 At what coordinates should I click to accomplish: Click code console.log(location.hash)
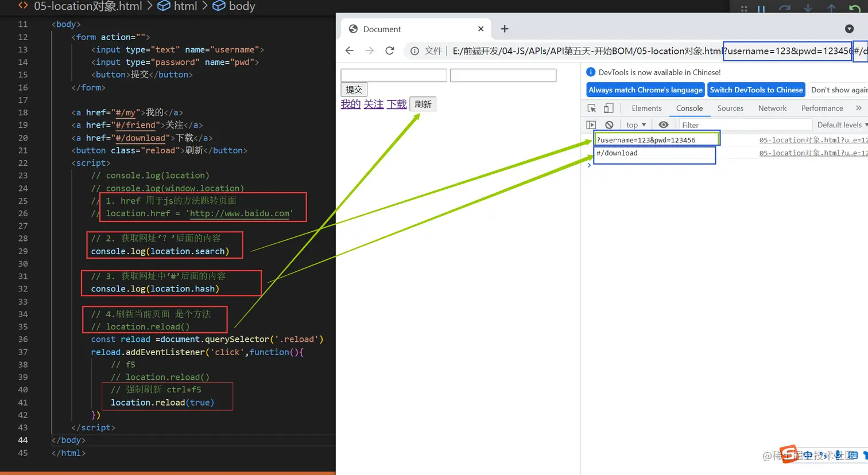click(x=155, y=289)
